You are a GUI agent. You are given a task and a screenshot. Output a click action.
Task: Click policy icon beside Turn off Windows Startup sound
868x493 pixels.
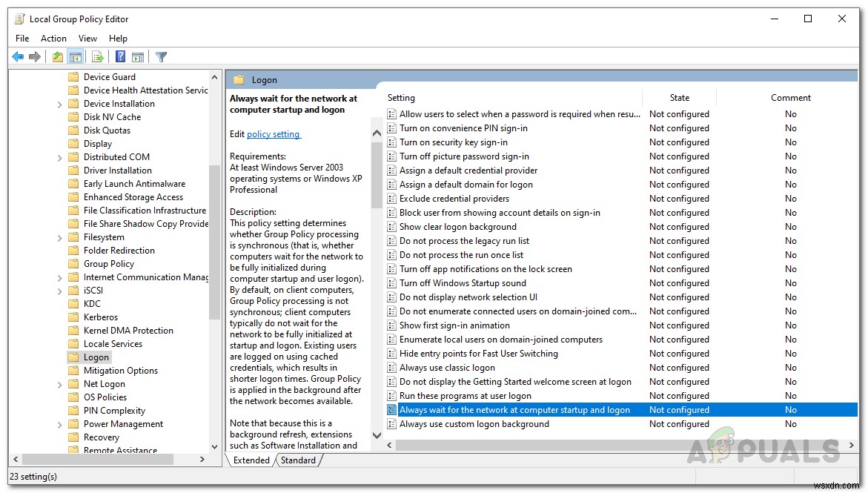click(x=392, y=283)
